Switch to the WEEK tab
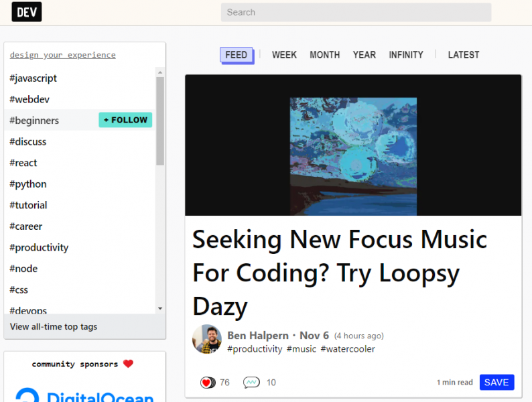 pyautogui.click(x=284, y=55)
